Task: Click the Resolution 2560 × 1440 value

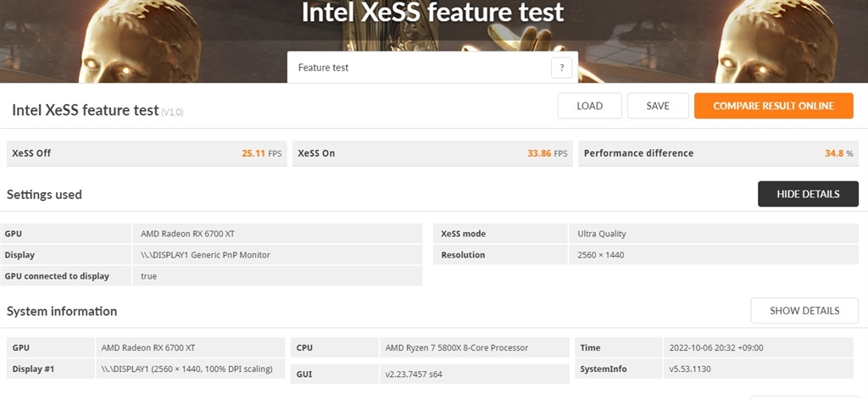Action: 601,255
